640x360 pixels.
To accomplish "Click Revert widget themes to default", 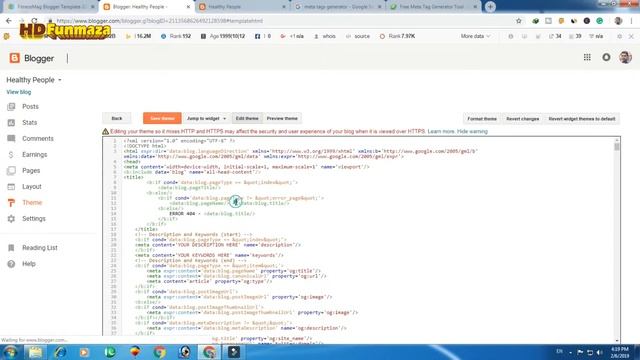I will pyautogui.click(x=582, y=119).
